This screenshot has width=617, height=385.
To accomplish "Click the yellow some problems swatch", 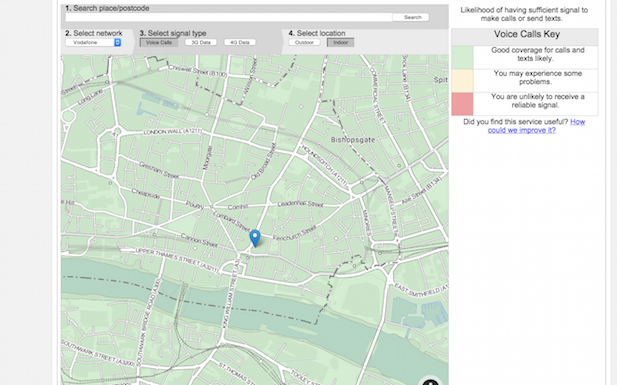I will coord(462,81).
